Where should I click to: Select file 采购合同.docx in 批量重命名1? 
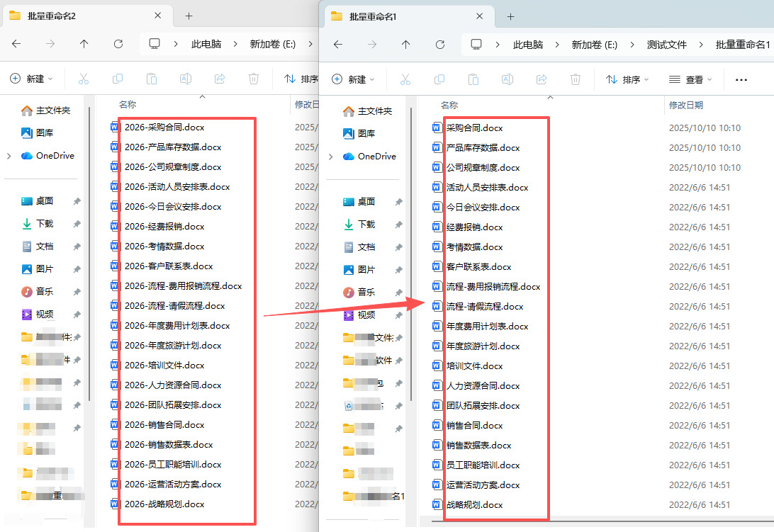click(x=474, y=128)
